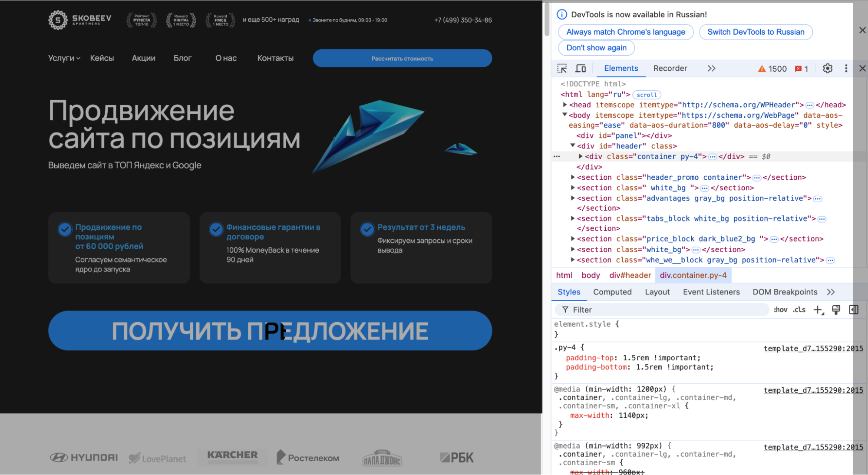The height and width of the screenshot is (475, 868).
Task: Toggle the device toolbar icon
Action: pos(581,69)
